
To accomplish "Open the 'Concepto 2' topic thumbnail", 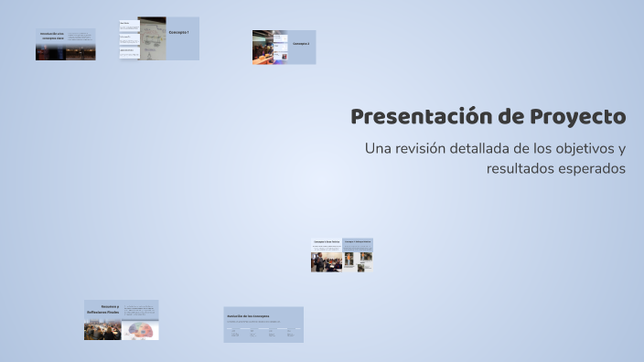I will pyautogui.click(x=284, y=48).
